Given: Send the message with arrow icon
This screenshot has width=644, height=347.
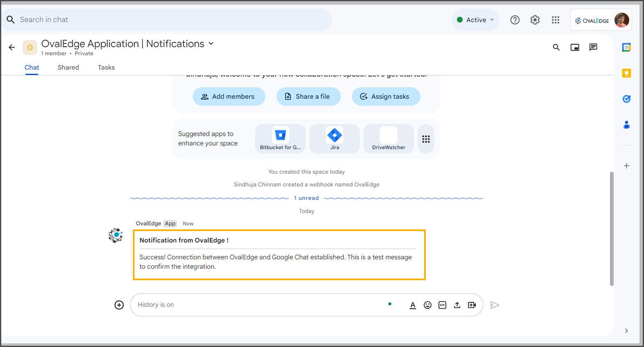Looking at the screenshot, I should (x=495, y=305).
